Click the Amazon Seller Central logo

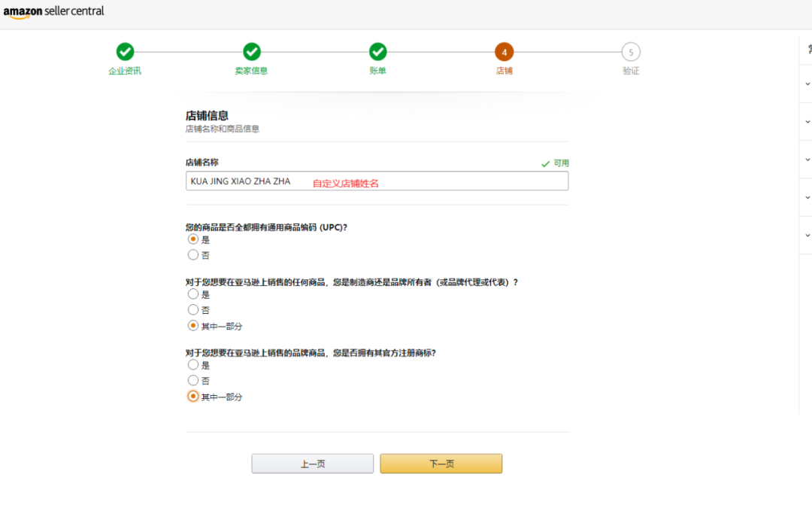tap(53, 12)
